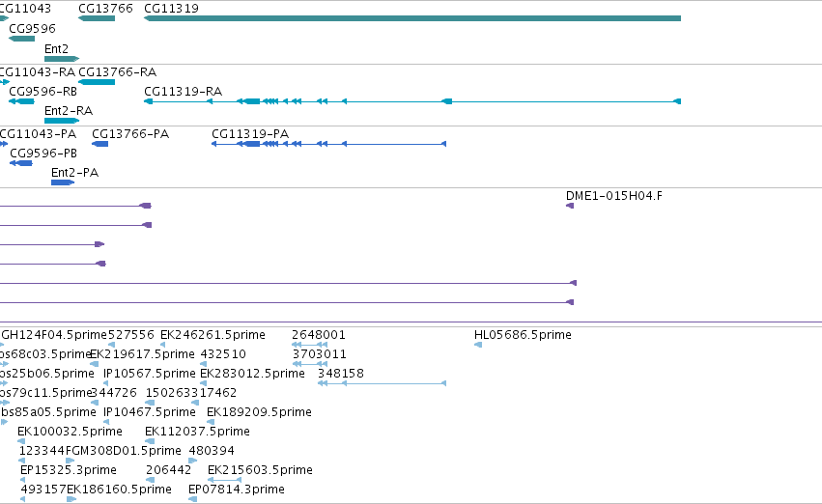This screenshot has width=822, height=504.
Task: Click the EK100032.5prime EST
Action: [x=21, y=441]
